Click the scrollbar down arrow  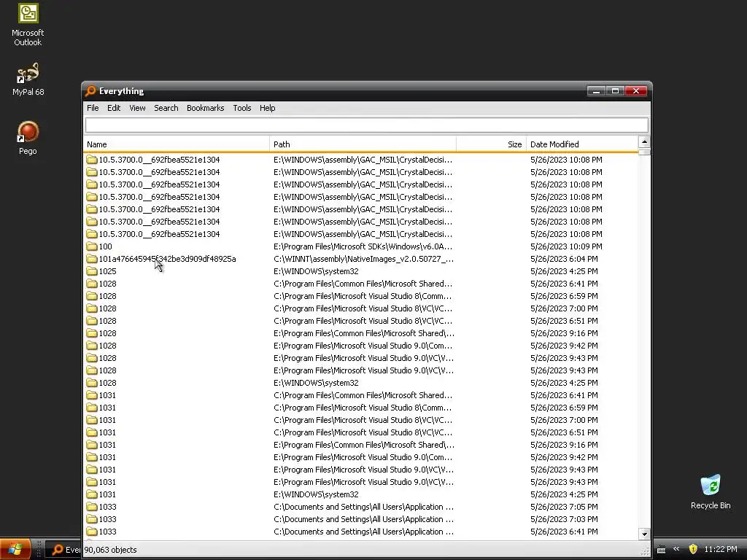tap(644, 534)
